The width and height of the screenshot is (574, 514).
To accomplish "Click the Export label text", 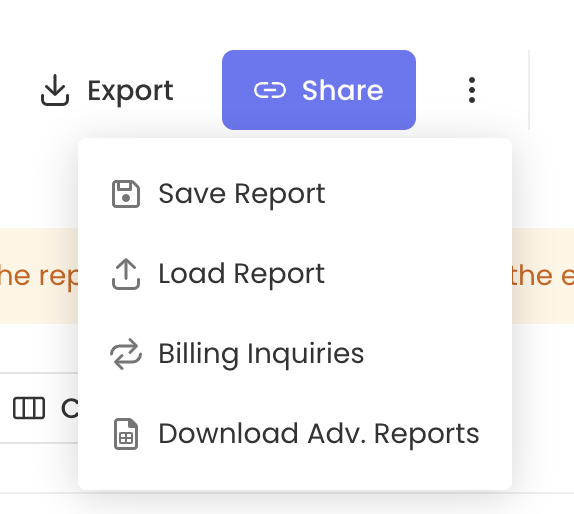I will point(130,91).
